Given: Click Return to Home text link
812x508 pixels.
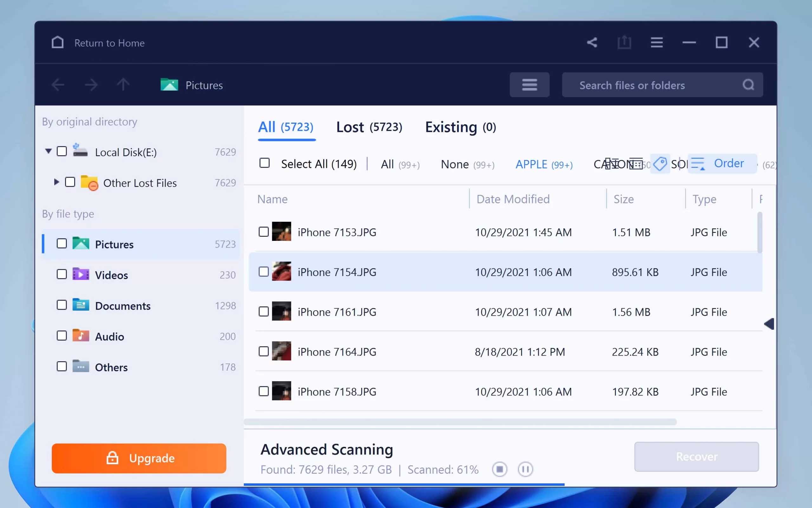Looking at the screenshot, I should click(x=109, y=43).
